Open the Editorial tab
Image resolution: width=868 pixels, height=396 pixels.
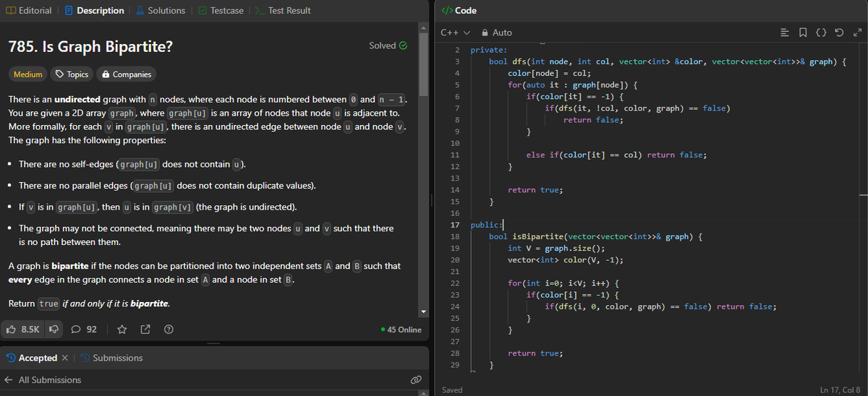point(27,10)
